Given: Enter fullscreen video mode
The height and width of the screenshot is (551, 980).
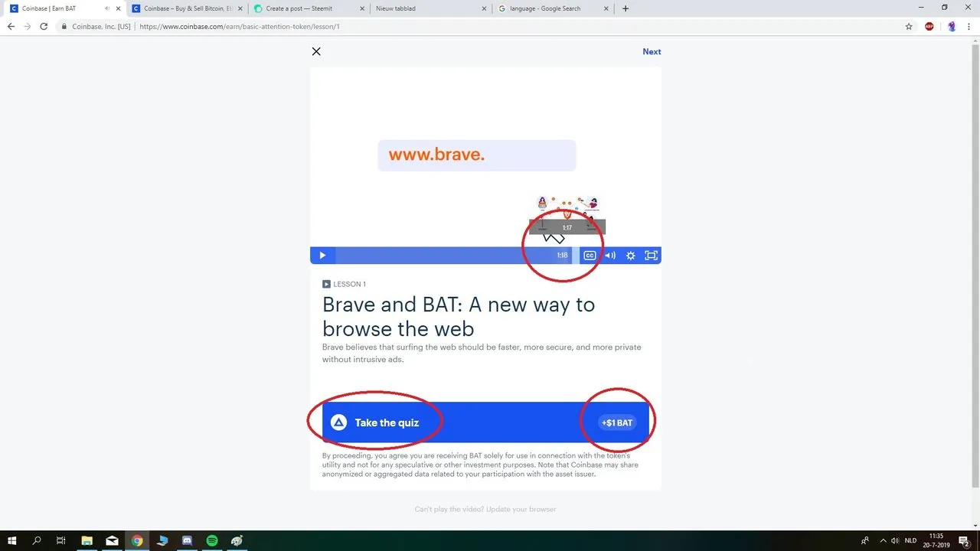Looking at the screenshot, I should pyautogui.click(x=651, y=256).
